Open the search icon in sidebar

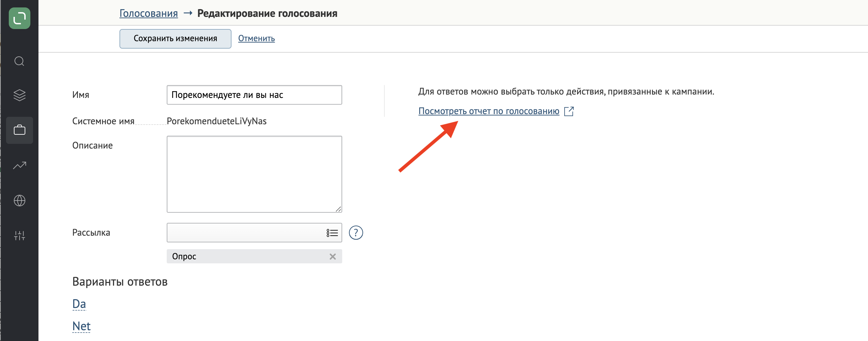coord(19,61)
